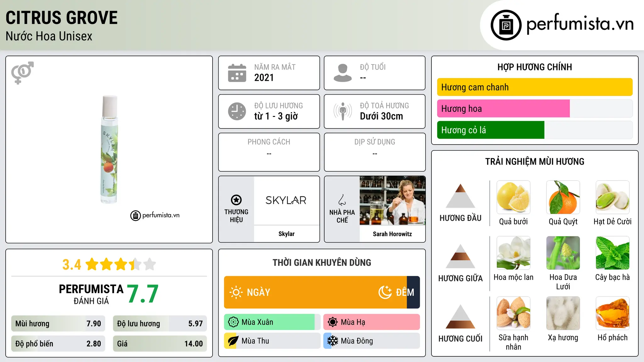Click the green Mùa Xuân season bar

[x=269, y=322]
